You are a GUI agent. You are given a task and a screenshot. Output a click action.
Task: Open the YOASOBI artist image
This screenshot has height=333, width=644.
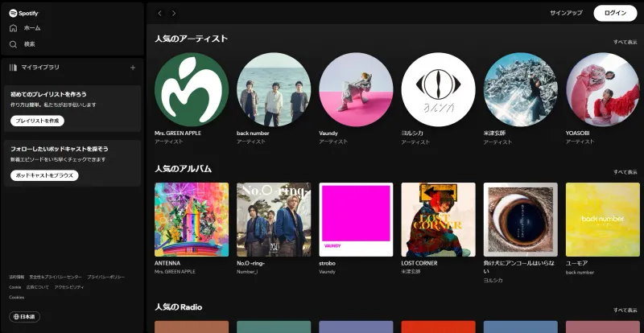[x=602, y=89]
